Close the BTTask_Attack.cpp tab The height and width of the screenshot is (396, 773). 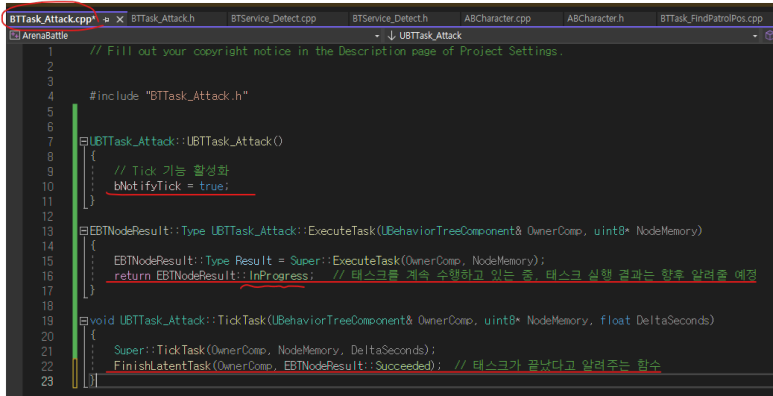pyautogui.click(x=119, y=19)
